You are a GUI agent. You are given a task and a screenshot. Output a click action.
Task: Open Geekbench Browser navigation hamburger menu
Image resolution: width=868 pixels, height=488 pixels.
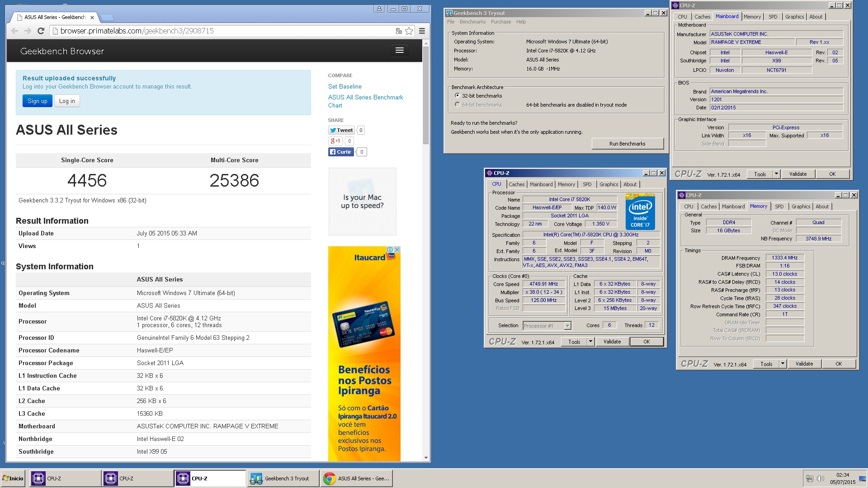(x=400, y=50)
